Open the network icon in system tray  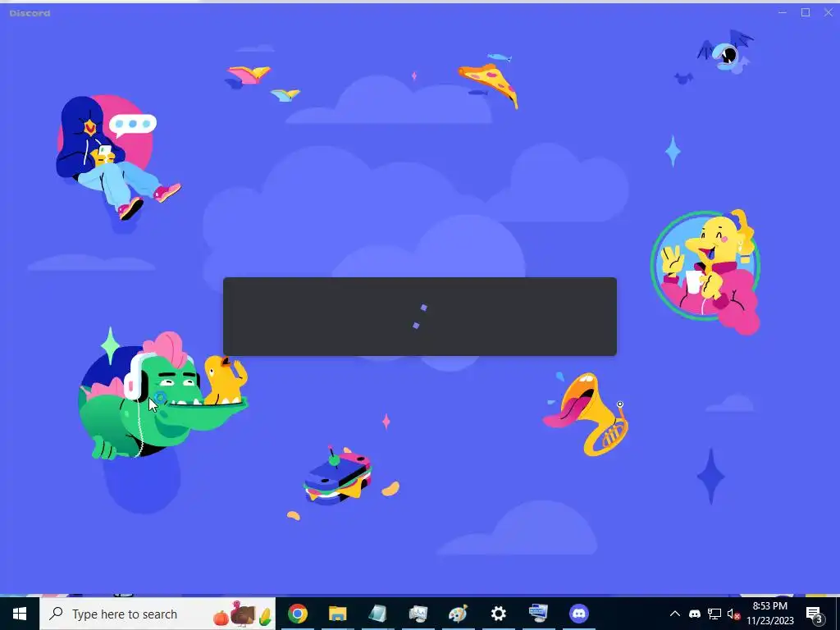[714, 614]
